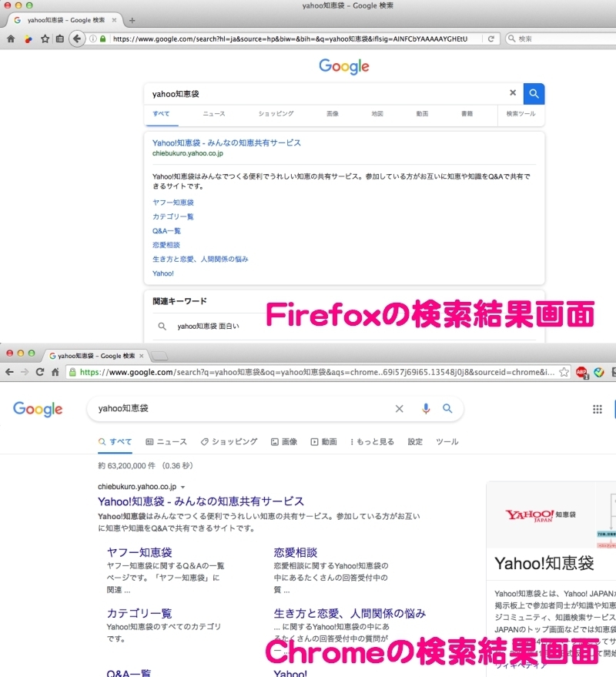The image size is (616, 677).
Task: Open カテゴリ一覧 sitelink in Chrome results
Action: 139,613
